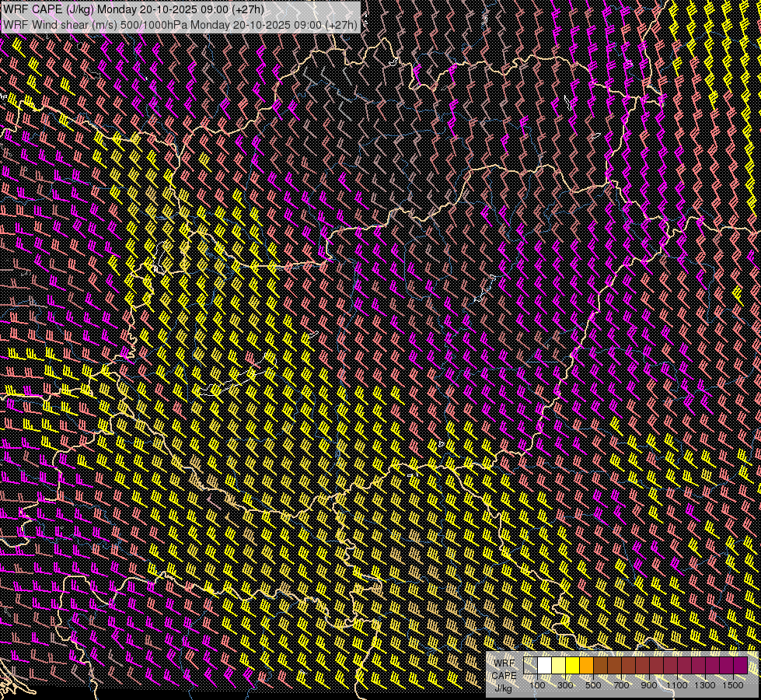Select the rightmost purple CAPE legend swatch
The image size is (761, 700).
[x=741, y=666]
